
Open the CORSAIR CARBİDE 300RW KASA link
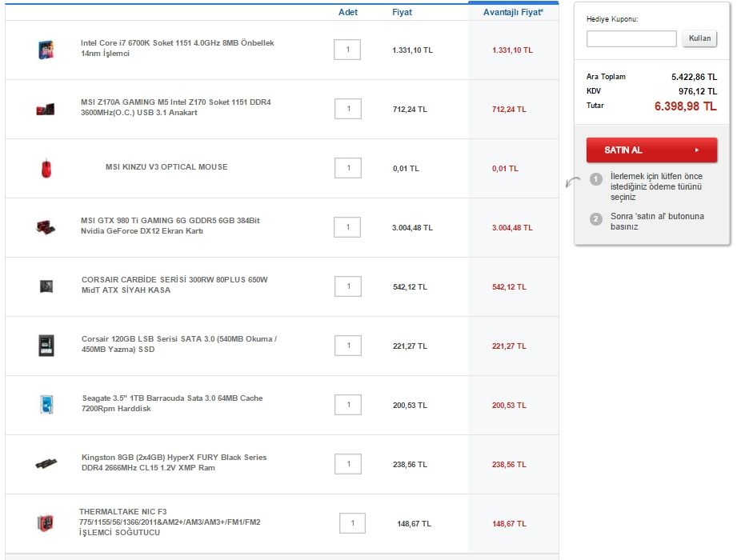tap(174, 285)
